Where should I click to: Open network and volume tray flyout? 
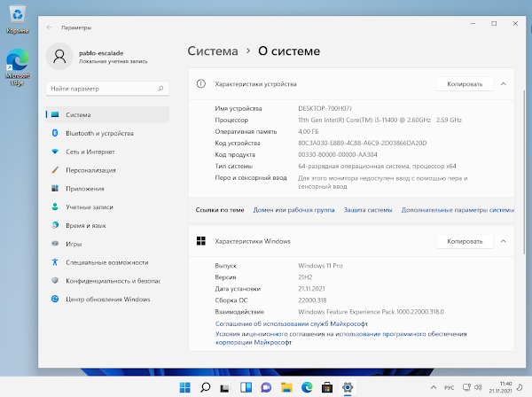[473, 387]
